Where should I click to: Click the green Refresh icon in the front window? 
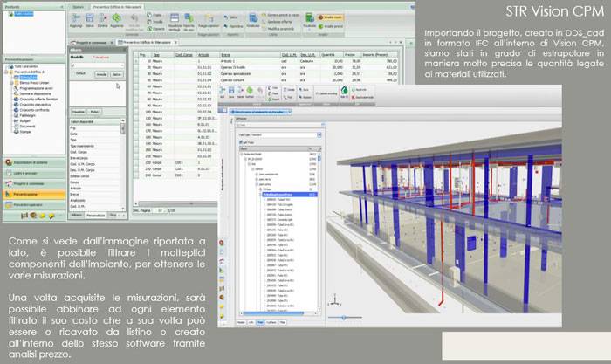(x=250, y=91)
